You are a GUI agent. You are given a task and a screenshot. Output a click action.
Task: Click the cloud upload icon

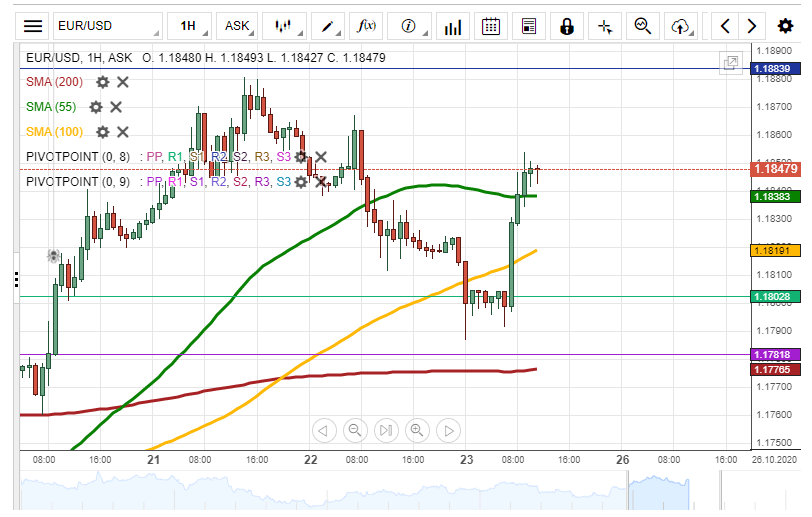pyautogui.click(x=682, y=26)
